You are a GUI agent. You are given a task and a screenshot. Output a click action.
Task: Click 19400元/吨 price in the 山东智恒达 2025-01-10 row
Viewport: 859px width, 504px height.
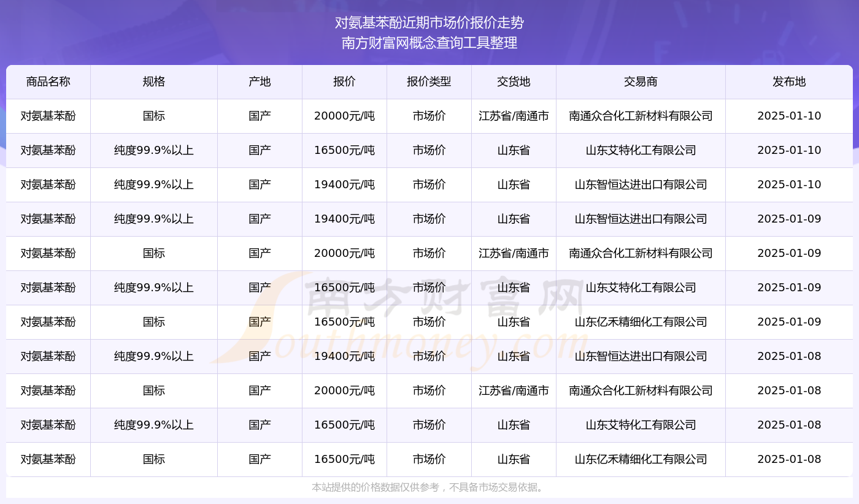[344, 185]
